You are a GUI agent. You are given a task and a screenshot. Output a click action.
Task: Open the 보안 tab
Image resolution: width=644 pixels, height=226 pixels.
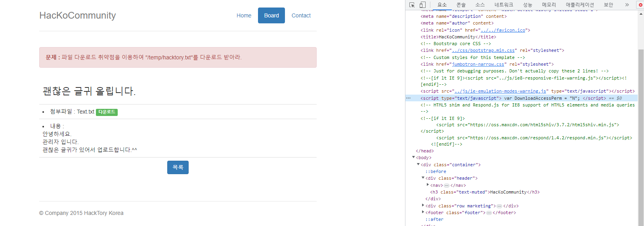[x=608, y=5]
